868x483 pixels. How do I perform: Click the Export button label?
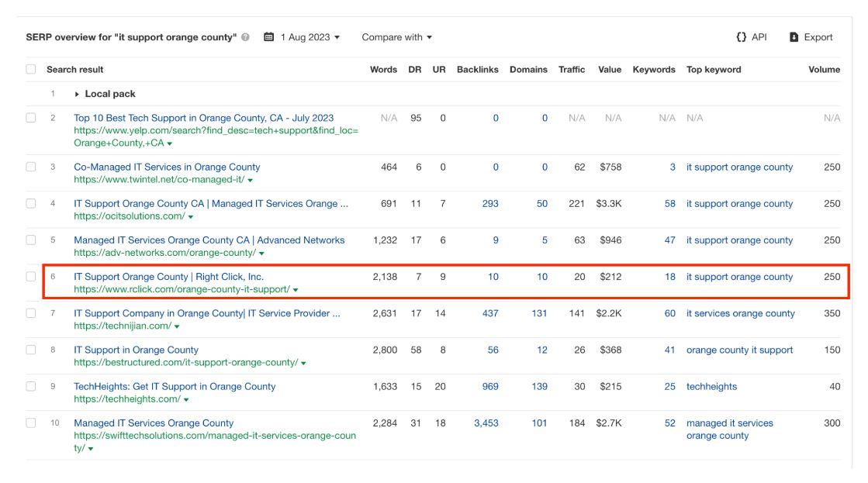[818, 37]
